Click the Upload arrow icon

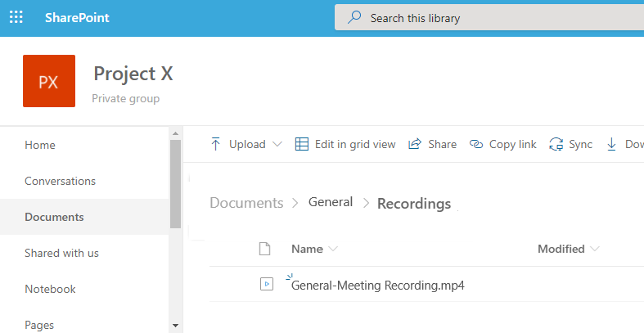click(216, 144)
